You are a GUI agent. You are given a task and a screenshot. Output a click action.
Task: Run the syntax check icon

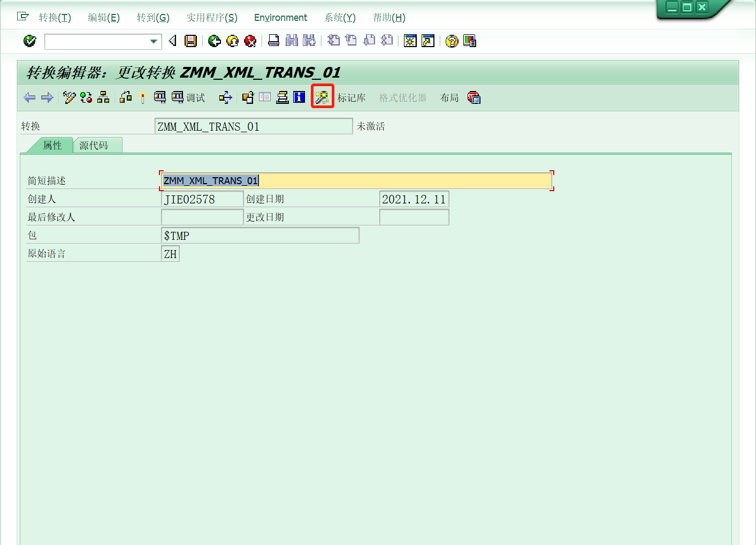pos(86,97)
